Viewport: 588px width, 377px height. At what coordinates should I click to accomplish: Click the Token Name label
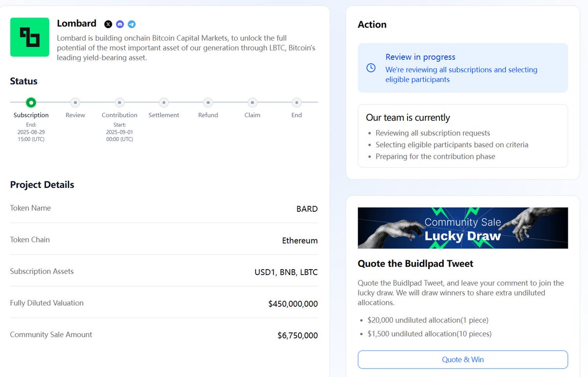(30, 208)
